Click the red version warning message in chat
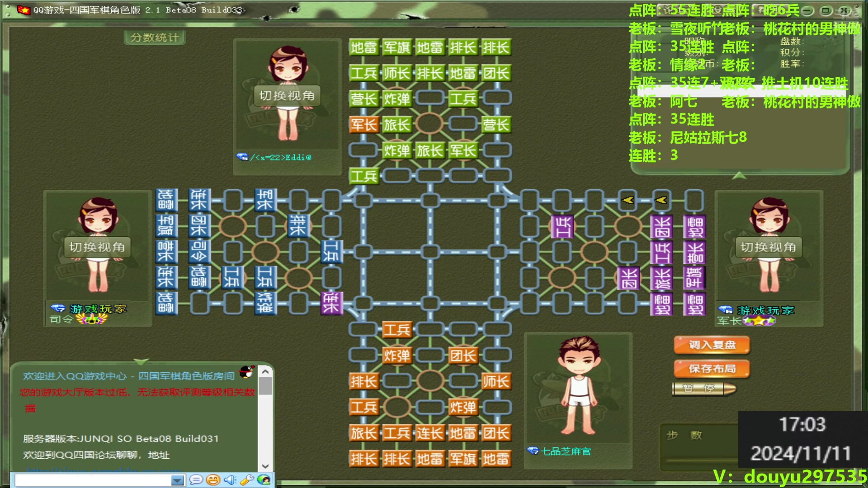Viewport: 868px width, 488px height. click(137, 400)
